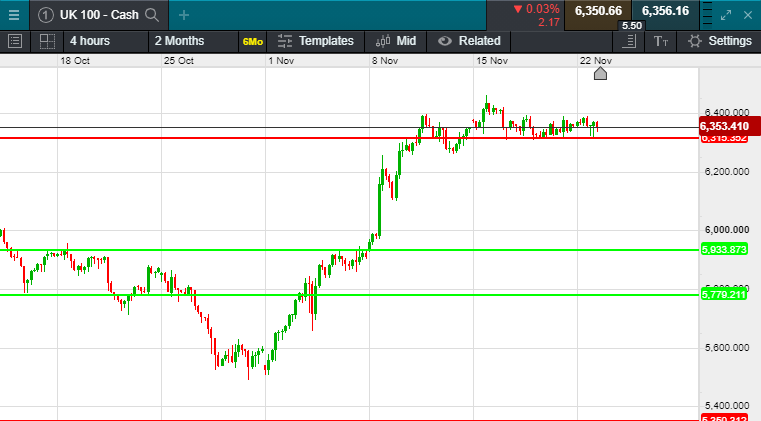Click the 5,600.000 price axis label
Viewport: 761px width, 421px height.
click(x=727, y=348)
